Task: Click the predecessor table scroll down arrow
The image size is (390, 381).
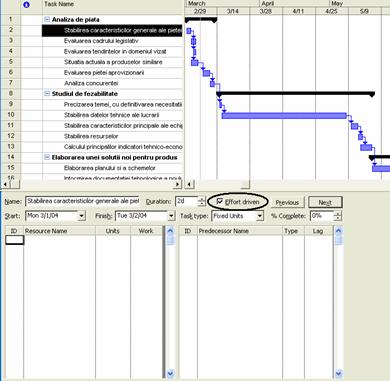Action: coord(338,373)
